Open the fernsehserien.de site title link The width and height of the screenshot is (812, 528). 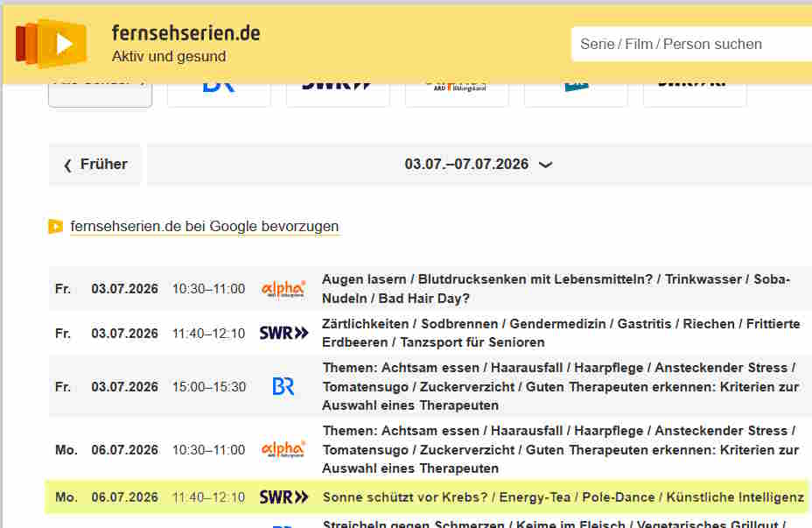pos(185,33)
